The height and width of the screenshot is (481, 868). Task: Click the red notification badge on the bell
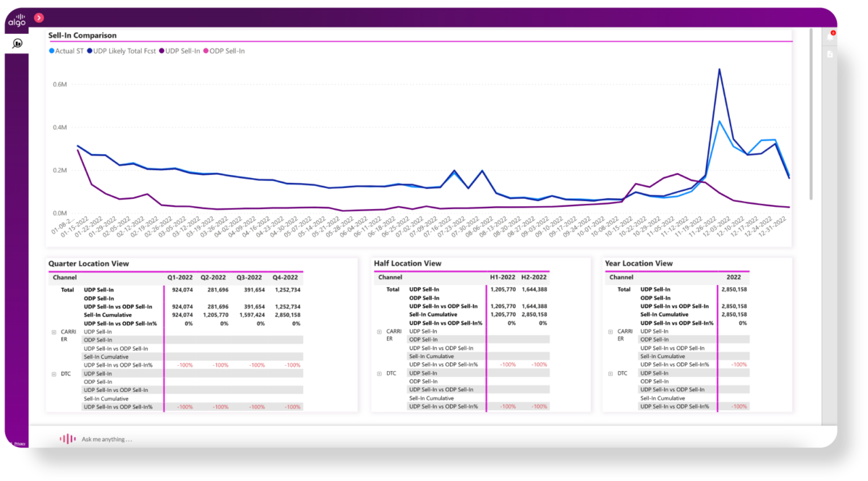click(x=833, y=33)
